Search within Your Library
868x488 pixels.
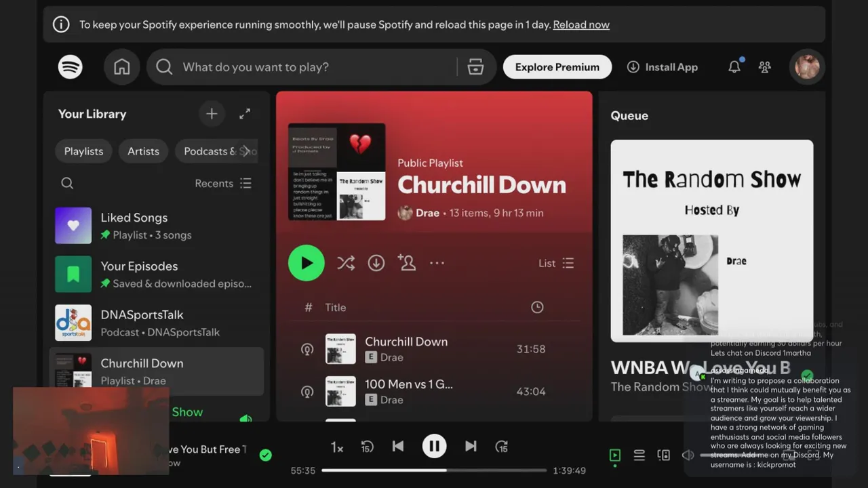[x=67, y=183]
